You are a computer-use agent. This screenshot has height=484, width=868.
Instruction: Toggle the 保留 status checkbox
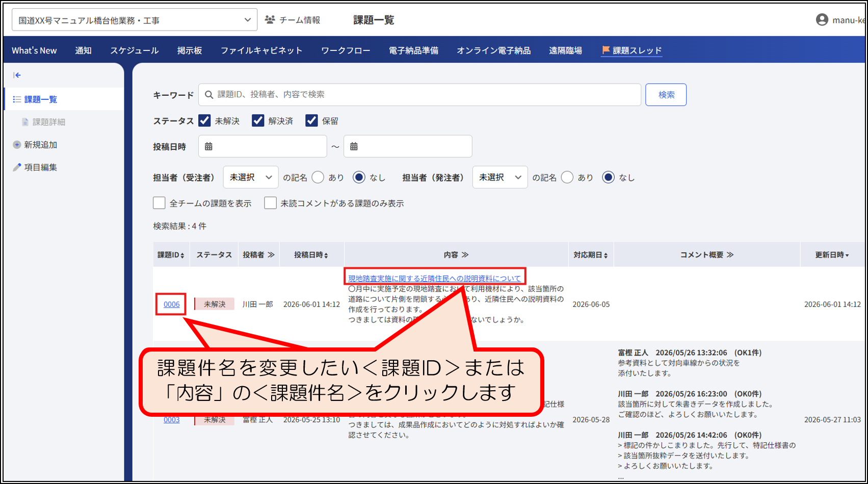(x=311, y=121)
